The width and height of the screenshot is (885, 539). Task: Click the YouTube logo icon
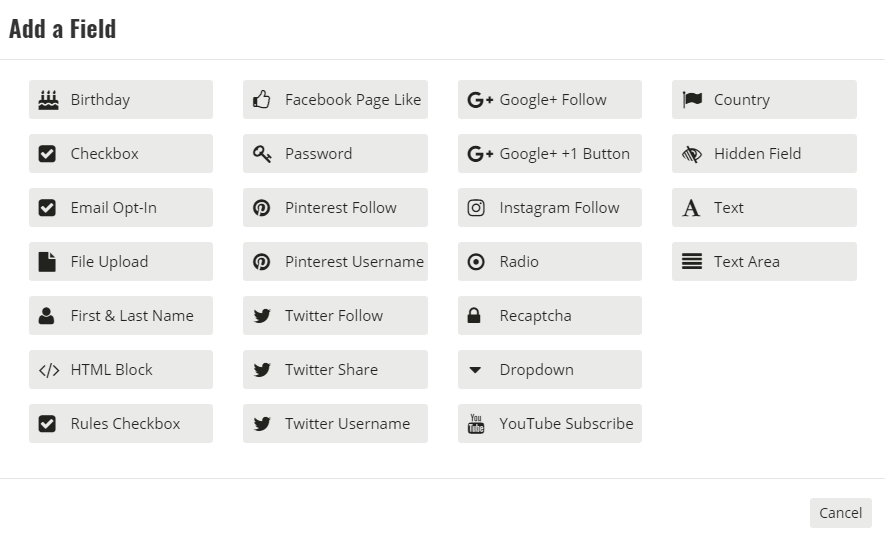(476, 423)
